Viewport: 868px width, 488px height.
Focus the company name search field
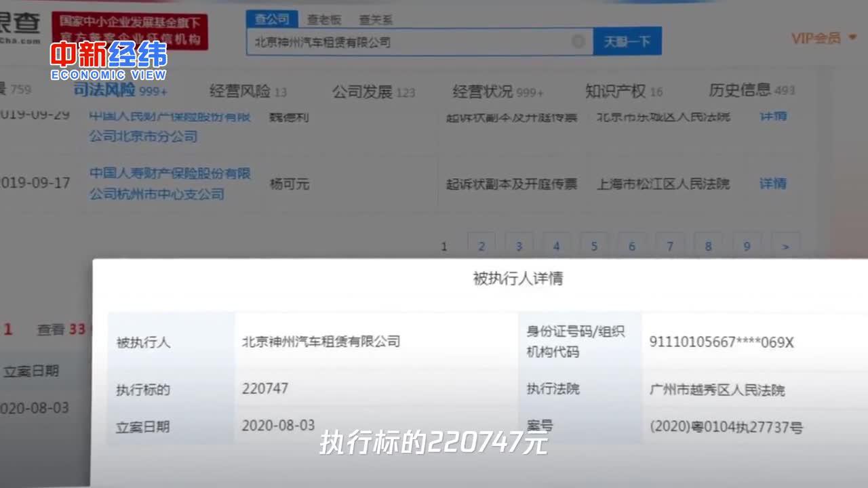[x=420, y=41]
